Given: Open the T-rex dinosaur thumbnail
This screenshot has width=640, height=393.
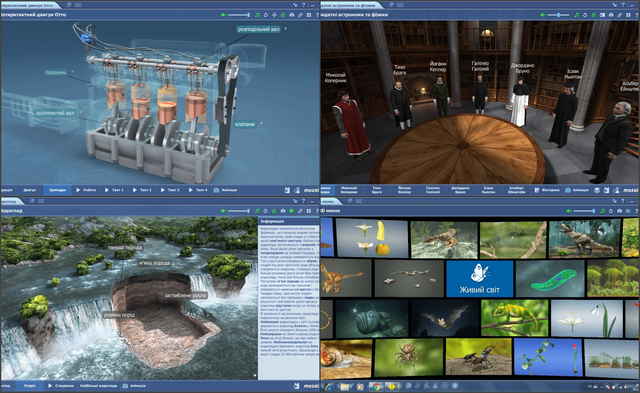Looking at the screenshot, I should [584, 239].
